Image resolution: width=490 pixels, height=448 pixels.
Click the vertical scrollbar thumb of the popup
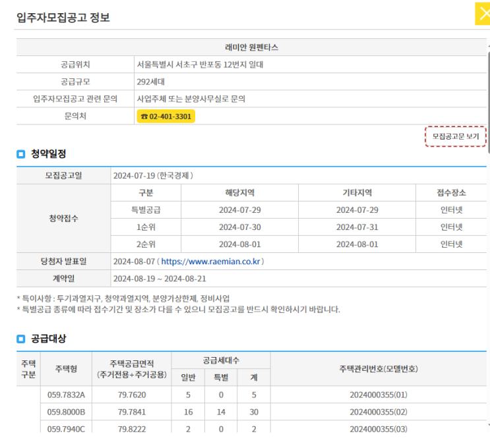489,102
